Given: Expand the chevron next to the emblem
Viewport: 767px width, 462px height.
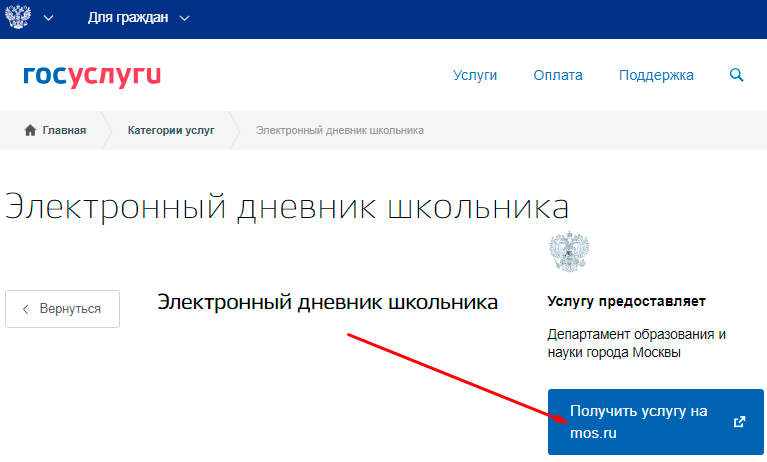Looking at the screenshot, I should pyautogui.click(x=48, y=19).
